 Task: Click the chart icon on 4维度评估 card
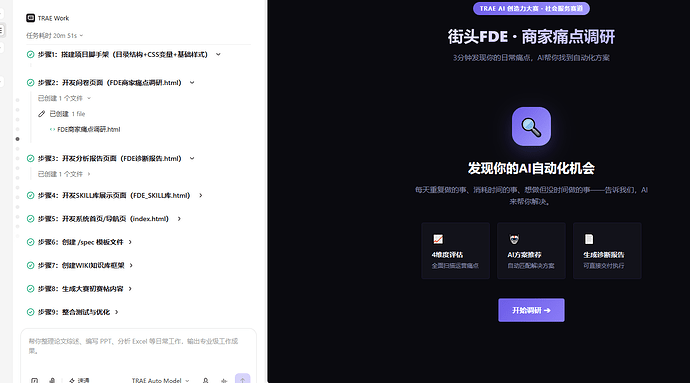438,239
